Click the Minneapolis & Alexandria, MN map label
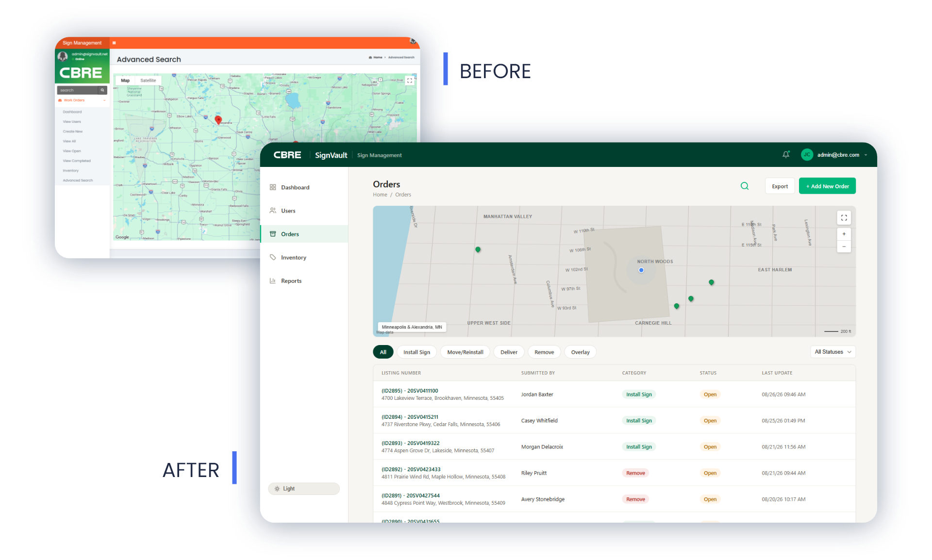 pos(412,327)
